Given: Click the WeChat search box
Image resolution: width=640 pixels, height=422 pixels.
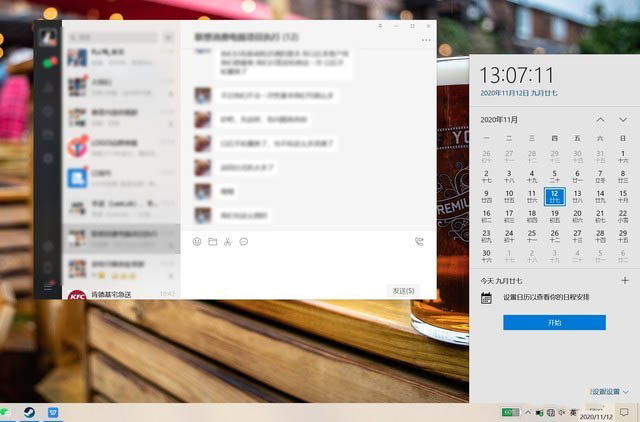Looking at the screenshot, I should [x=113, y=38].
